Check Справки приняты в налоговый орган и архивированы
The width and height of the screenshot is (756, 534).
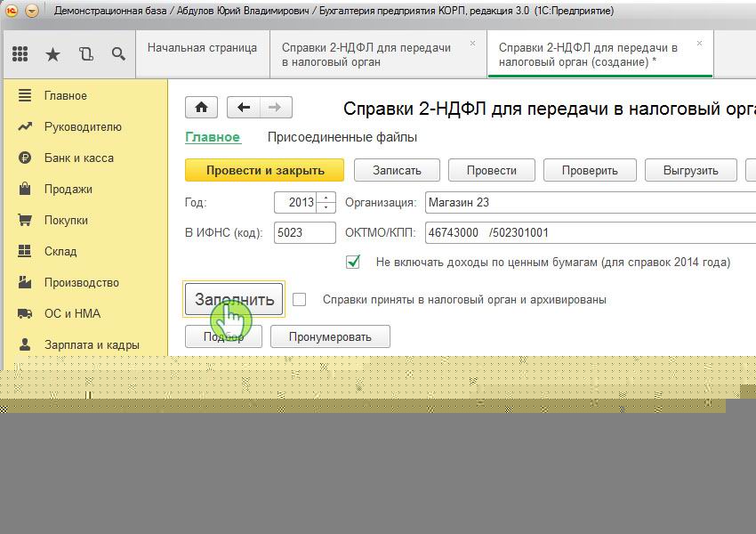[x=300, y=300]
